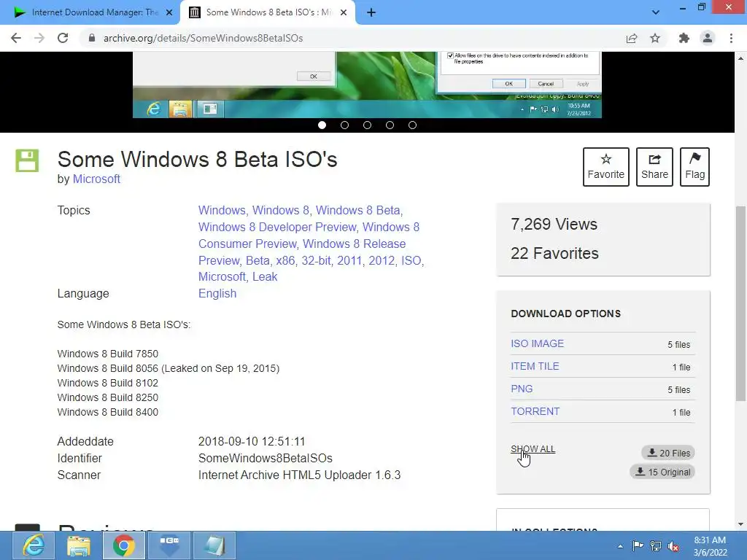The image size is (747, 560).
Task: Expand the ITEM TILE download option
Action: [535, 366]
